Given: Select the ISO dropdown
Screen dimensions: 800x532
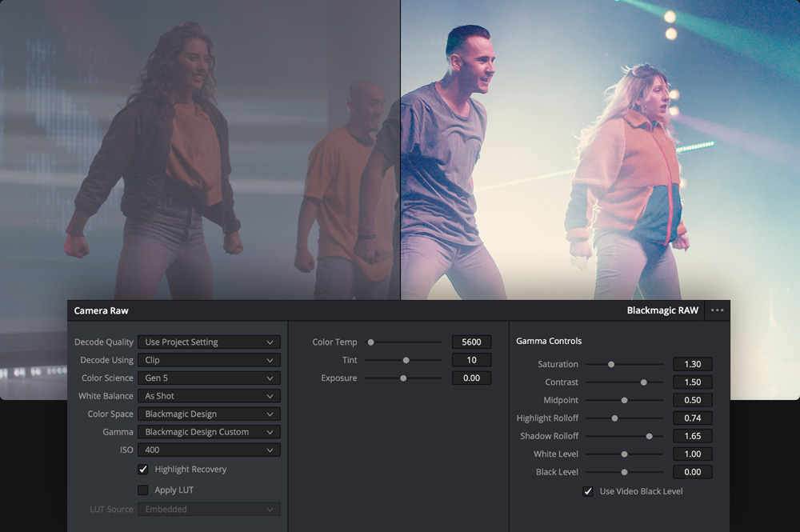Looking at the screenshot, I should tap(209, 450).
